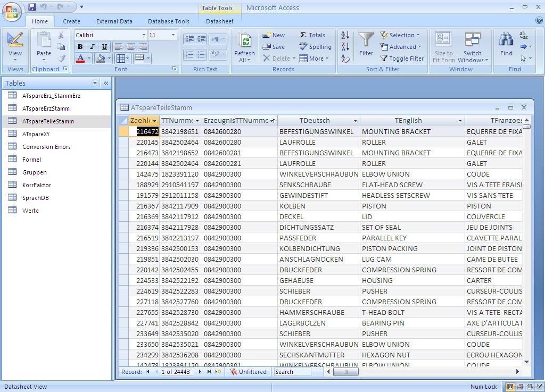This screenshot has width=545, height=392.
Task: Click the Unfiltered indicator
Action: [249, 372]
